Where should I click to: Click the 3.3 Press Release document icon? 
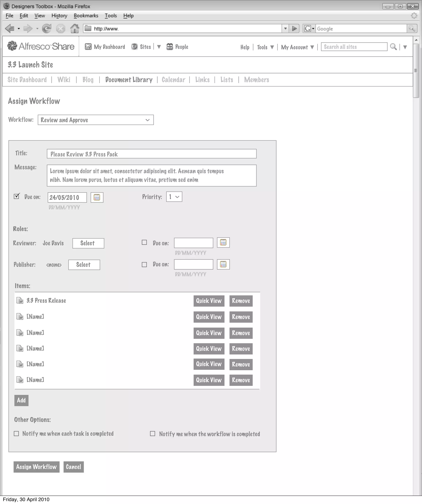tap(20, 301)
